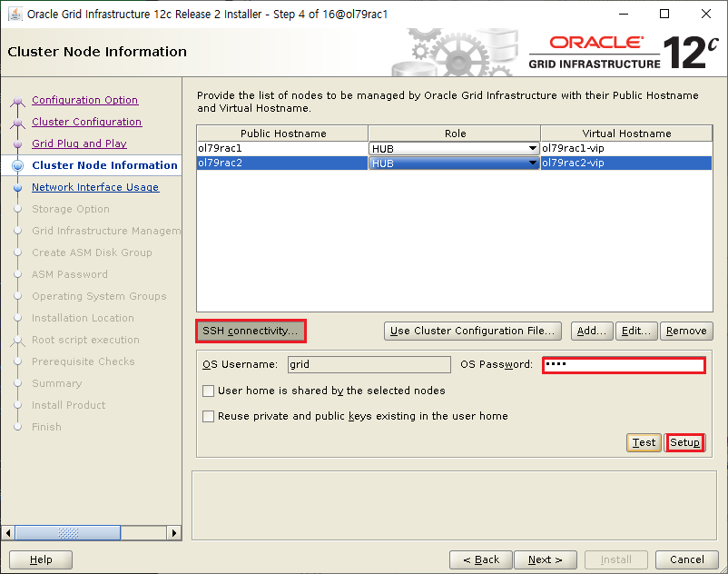Click the Add node button

coord(592,332)
